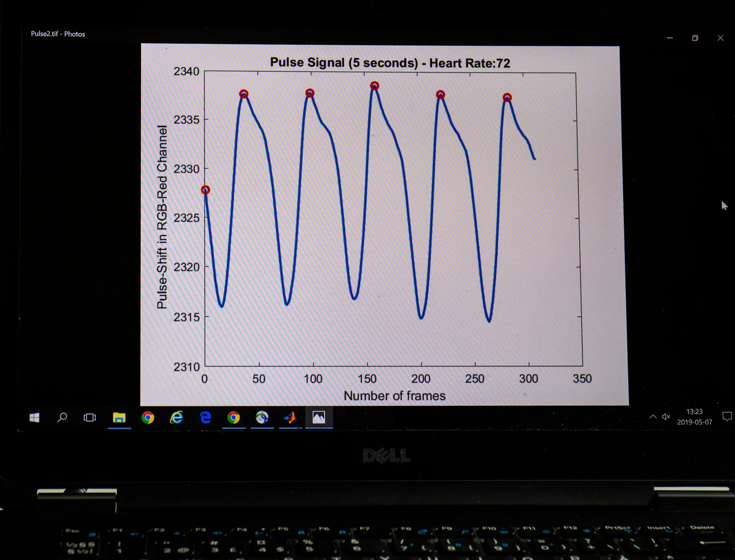This screenshot has width=735, height=560.
Task: Open Task View from the taskbar
Action: (x=90, y=417)
